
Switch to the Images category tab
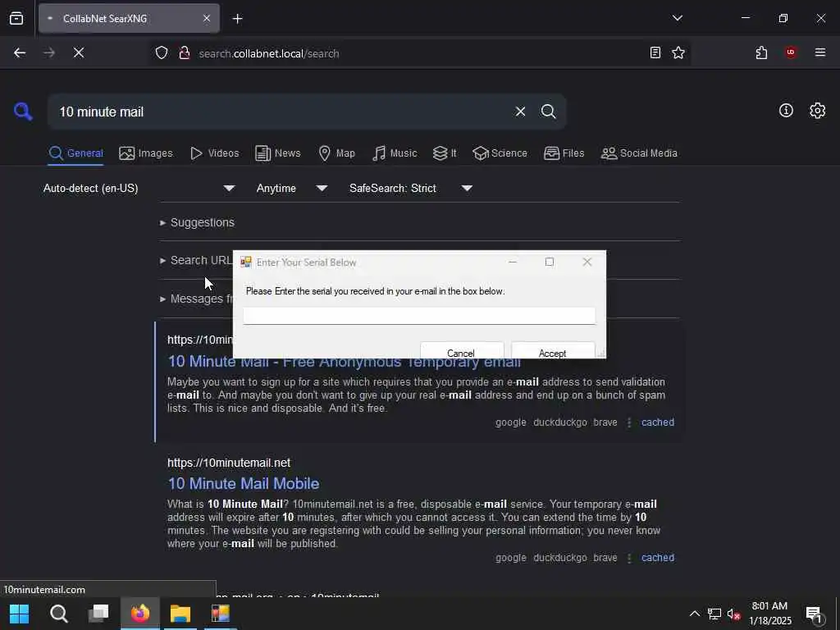(x=146, y=153)
